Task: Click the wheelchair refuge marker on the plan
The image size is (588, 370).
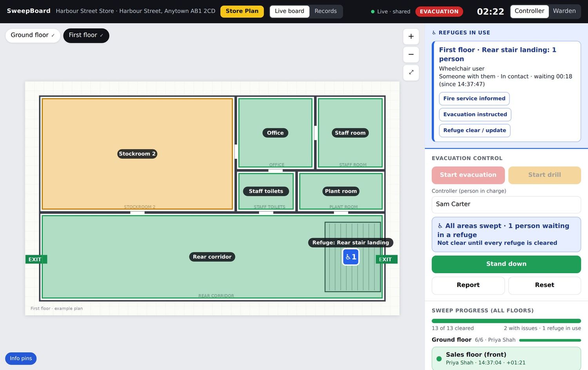Action: tap(351, 257)
